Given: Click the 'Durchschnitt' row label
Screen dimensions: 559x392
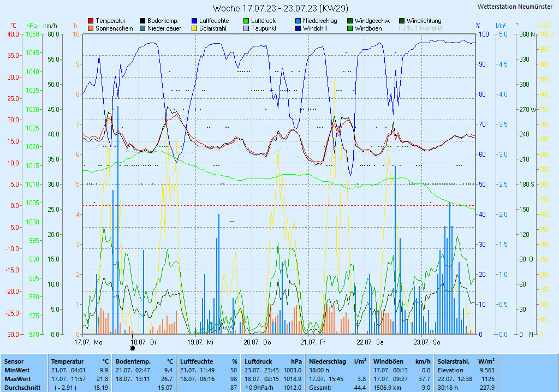Looking at the screenshot, I should pos(22,388).
